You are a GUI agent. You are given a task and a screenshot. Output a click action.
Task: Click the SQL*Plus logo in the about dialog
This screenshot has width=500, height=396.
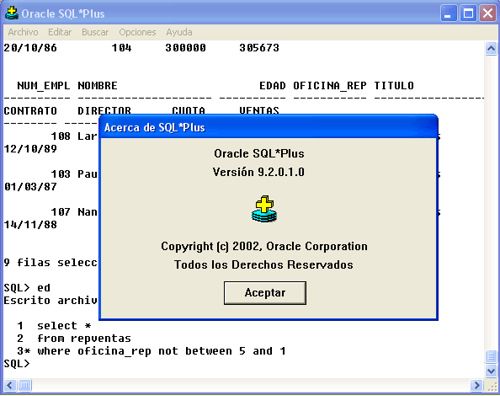click(264, 209)
